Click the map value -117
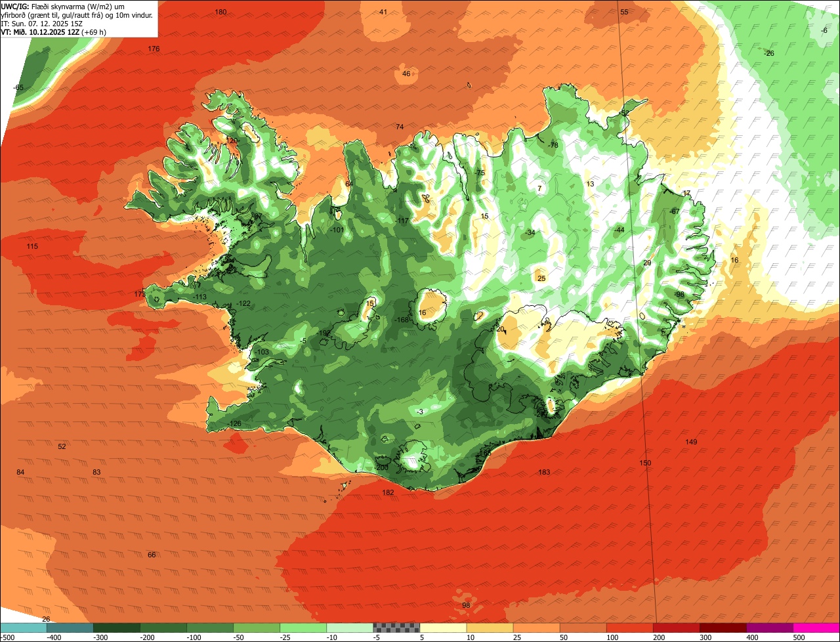The height and width of the screenshot is (642, 840). (402, 221)
